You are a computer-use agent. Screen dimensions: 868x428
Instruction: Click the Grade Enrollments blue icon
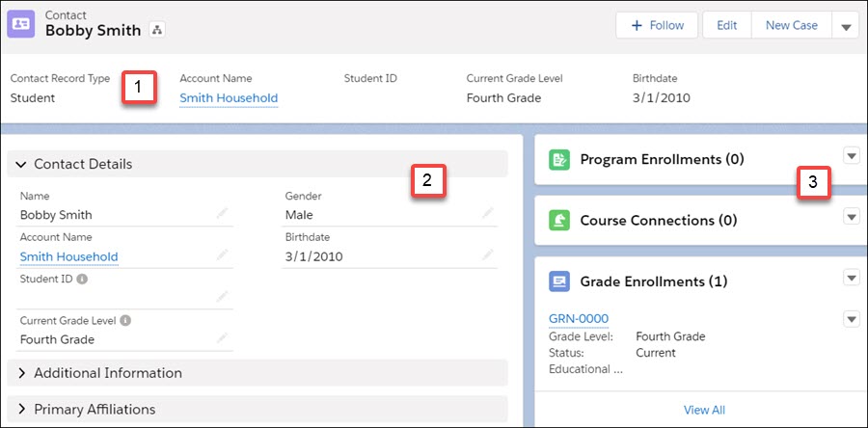[559, 281]
